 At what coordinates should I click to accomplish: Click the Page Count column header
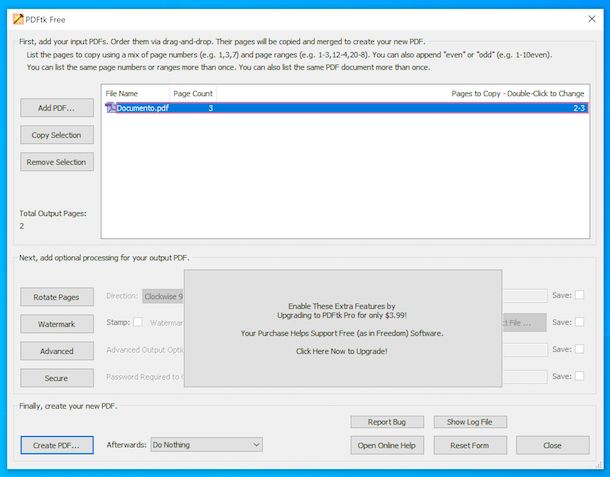click(193, 93)
